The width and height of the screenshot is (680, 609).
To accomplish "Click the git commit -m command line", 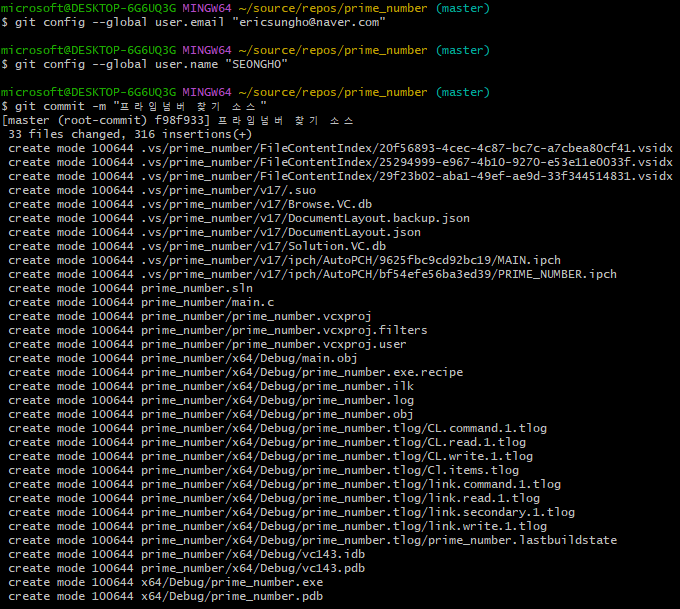I will pyautogui.click(x=134, y=106).
